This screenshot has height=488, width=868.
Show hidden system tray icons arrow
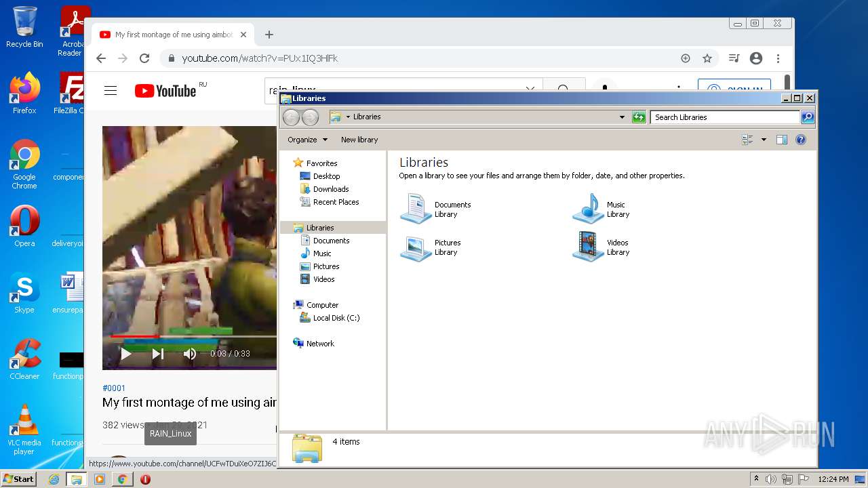[x=756, y=479]
